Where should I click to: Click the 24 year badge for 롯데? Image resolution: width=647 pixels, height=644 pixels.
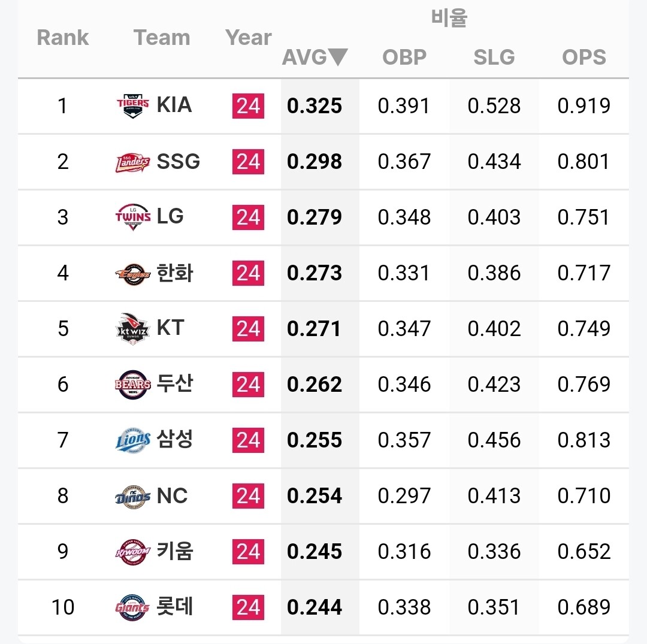248,607
